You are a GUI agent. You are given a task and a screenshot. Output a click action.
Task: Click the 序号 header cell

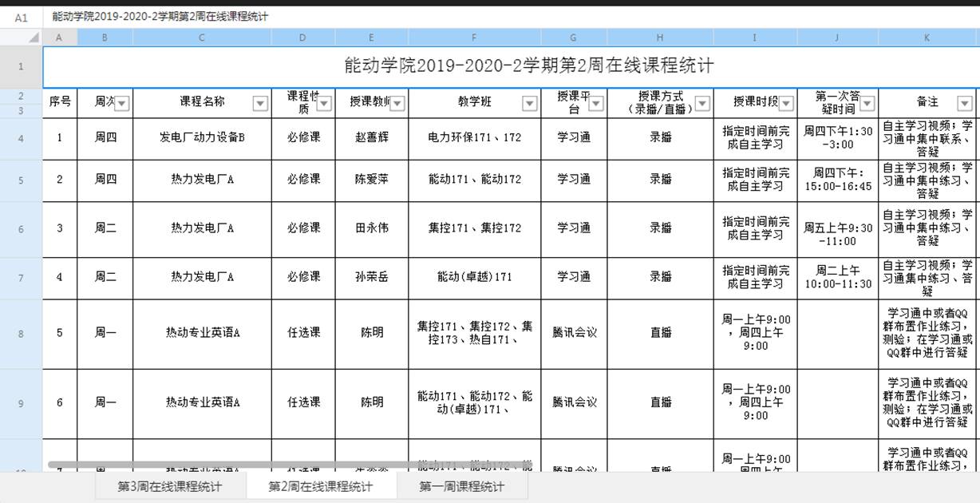point(60,102)
